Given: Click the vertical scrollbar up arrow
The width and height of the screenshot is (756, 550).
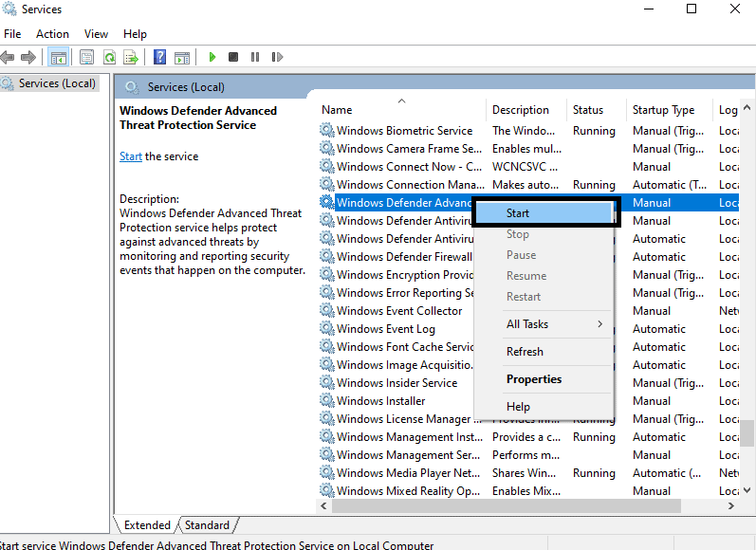Looking at the screenshot, I should tap(747, 107).
